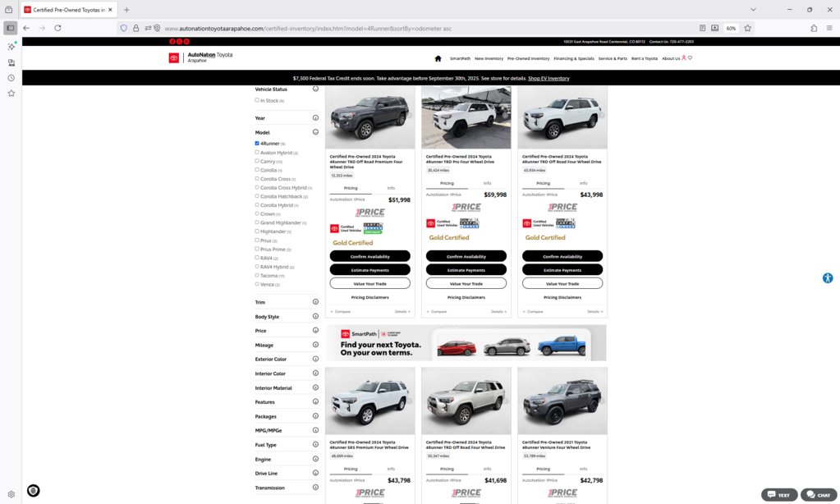Image resolution: width=840 pixels, height=504 pixels.
Task: Click the TEXT chat bubble button
Action: pos(779,494)
